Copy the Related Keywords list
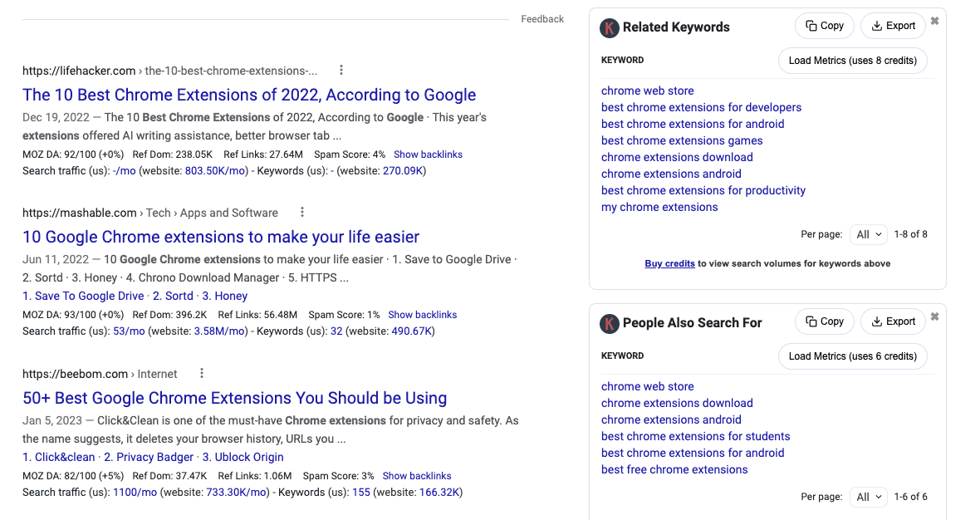This screenshot has height=520, width=980. point(825,26)
